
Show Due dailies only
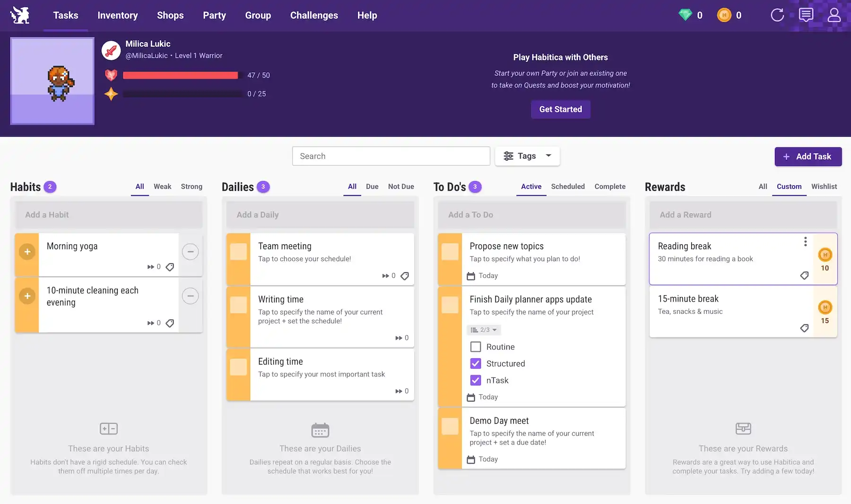(372, 187)
